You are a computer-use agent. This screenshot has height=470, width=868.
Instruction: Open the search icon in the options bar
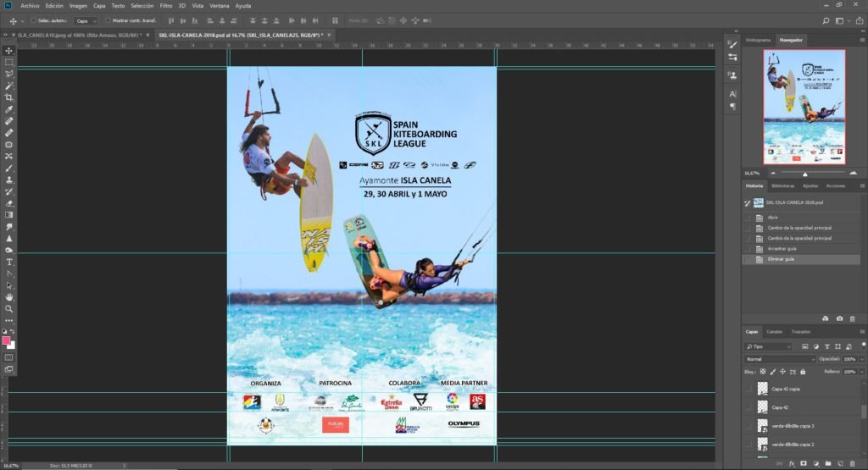click(x=826, y=21)
